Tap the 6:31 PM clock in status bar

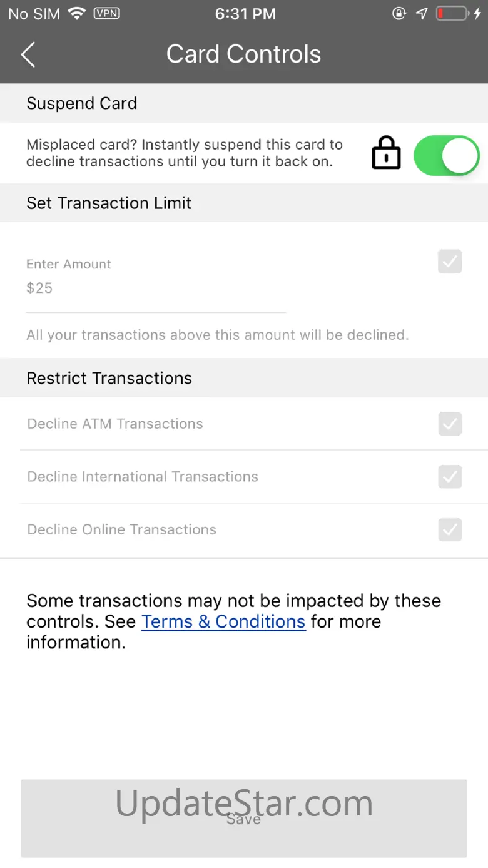(x=245, y=14)
